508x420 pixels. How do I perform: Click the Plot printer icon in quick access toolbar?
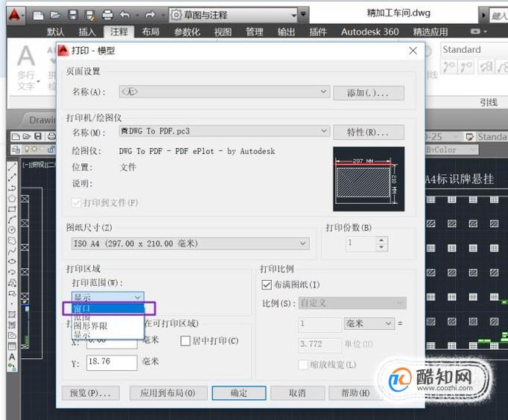pos(107,15)
